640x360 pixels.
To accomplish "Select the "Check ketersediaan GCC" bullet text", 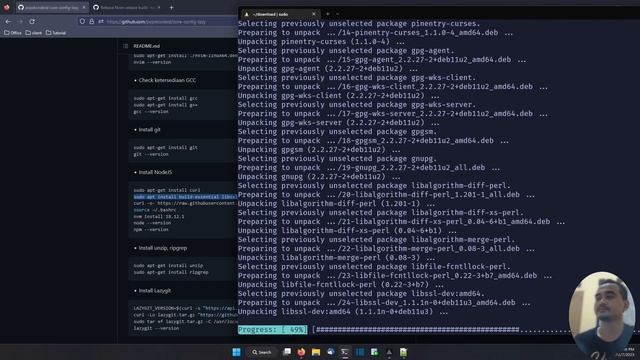I will [167, 80].
